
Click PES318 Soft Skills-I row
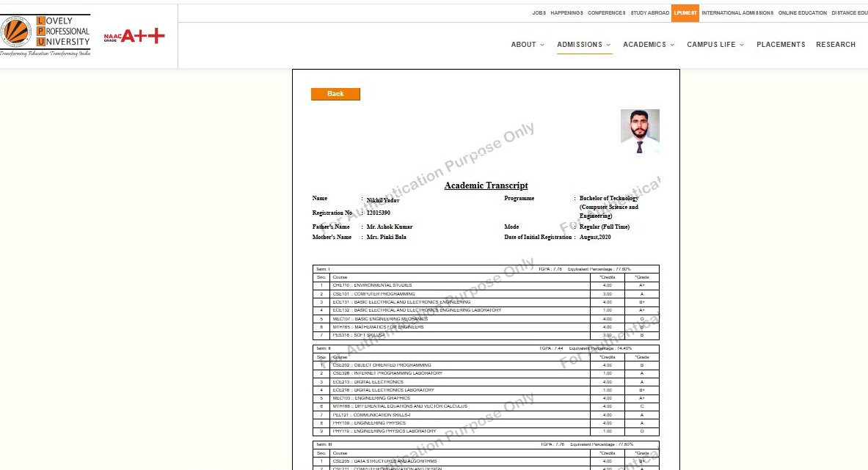tap(486, 335)
